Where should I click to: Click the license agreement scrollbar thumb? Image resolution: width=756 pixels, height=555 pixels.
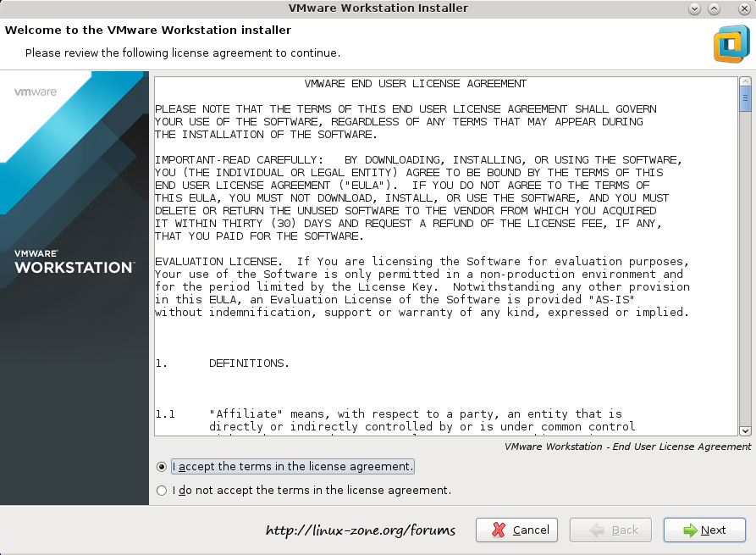[x=745, y=99]
